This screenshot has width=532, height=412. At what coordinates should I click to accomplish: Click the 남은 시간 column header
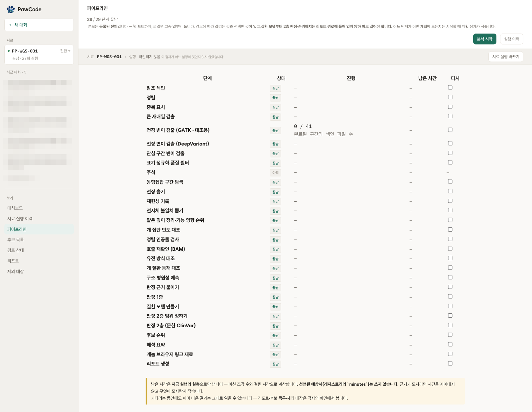[427, 78]
